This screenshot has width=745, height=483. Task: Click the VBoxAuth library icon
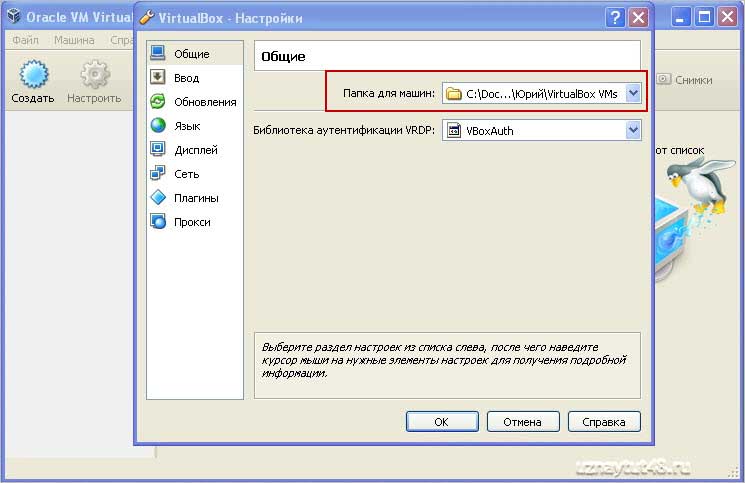pyautogui.click(x=454, y=130)
